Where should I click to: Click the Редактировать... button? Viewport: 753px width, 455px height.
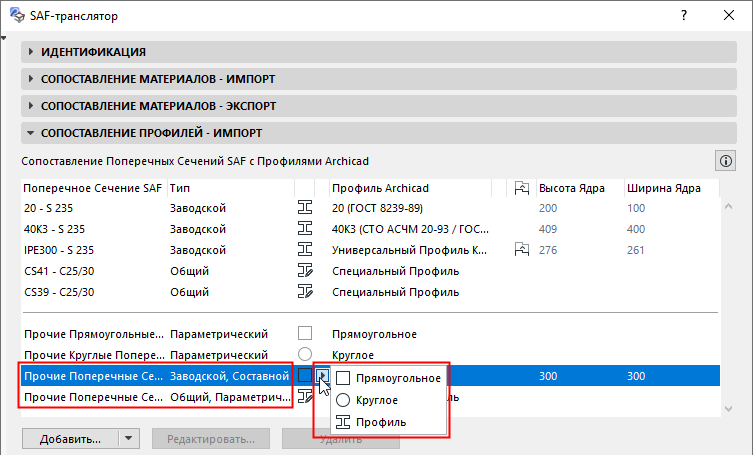point(211,439)
